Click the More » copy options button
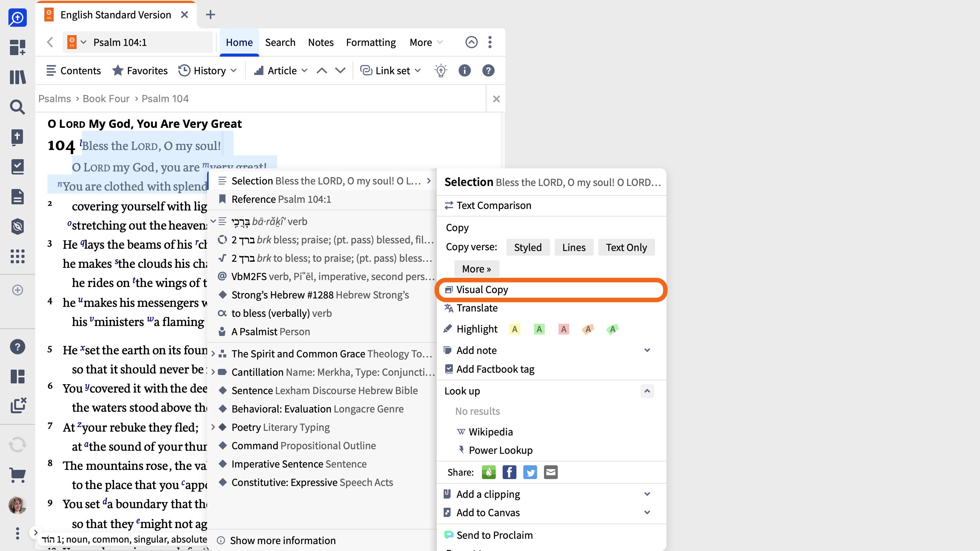980x551 pixels. pos(477,269)
